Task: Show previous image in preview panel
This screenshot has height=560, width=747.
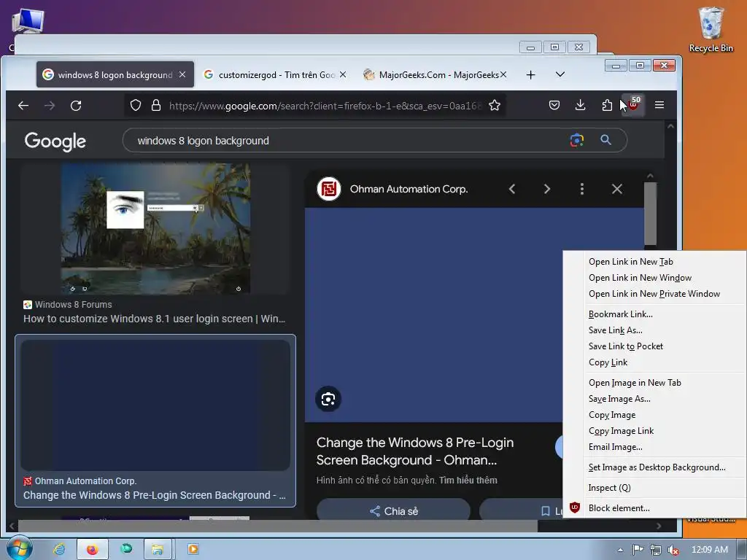Action: pos(511,189)
